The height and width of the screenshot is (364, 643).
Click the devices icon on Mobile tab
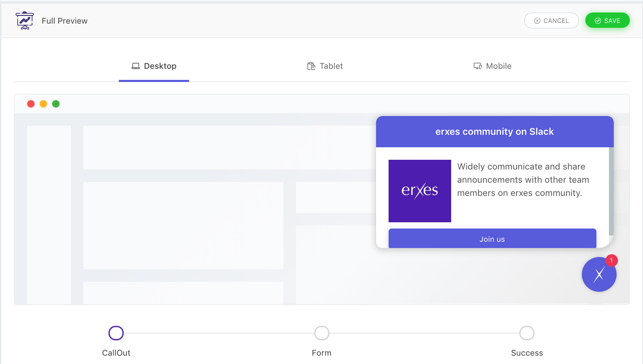tap(478, 66)
